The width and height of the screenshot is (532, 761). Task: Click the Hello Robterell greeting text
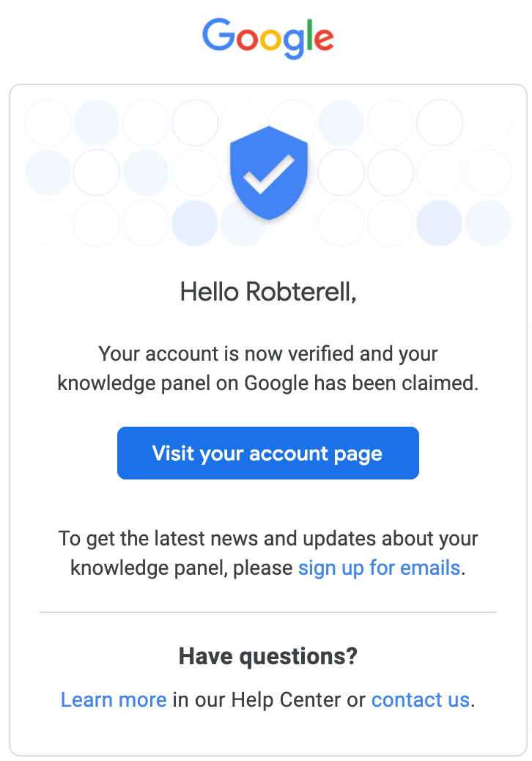pos(268,292)
